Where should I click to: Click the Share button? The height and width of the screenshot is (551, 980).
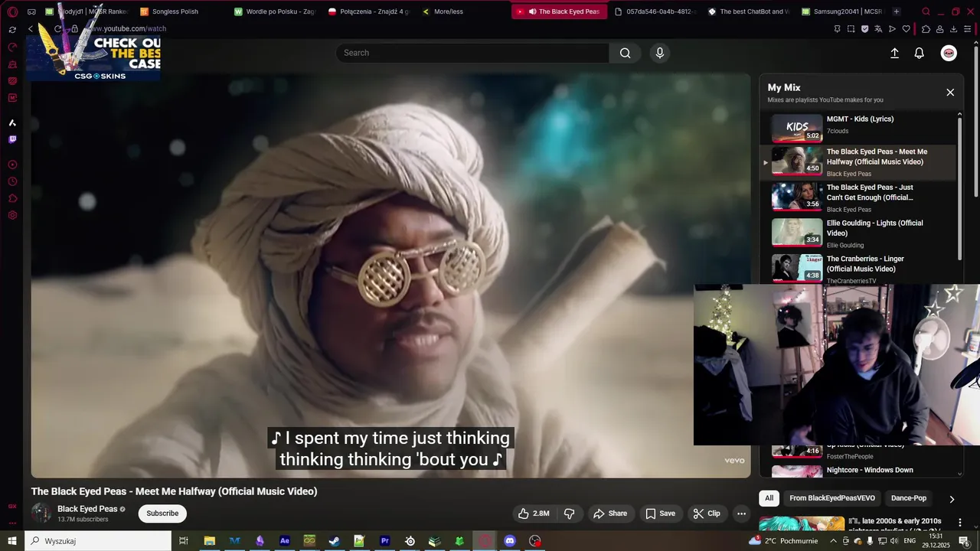tap(610, 514)
